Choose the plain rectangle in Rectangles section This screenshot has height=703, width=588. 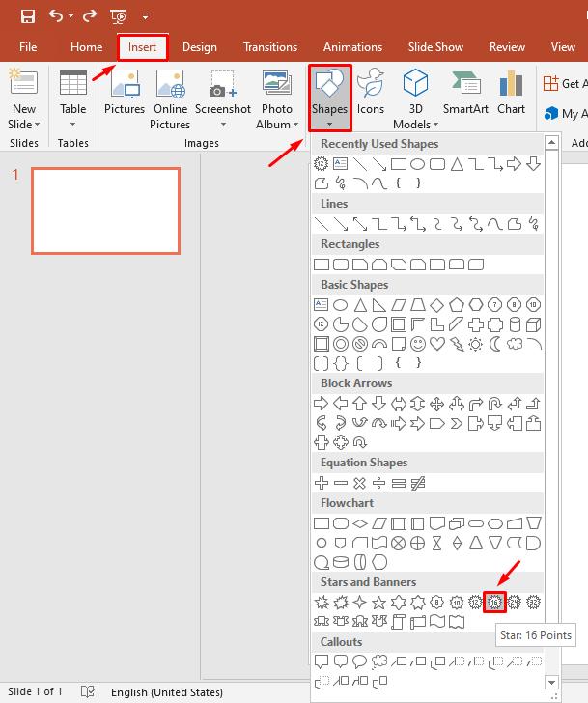point(321,265)
